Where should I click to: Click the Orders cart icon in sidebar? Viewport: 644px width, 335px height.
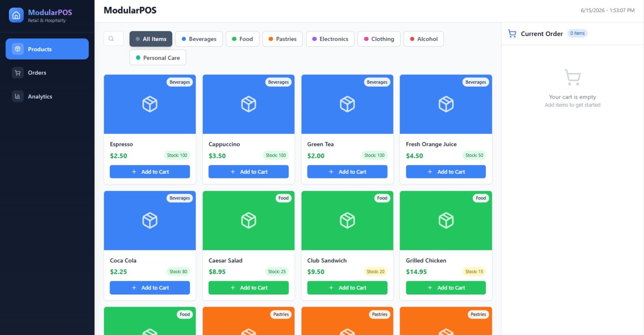click(x=18, y=73)
